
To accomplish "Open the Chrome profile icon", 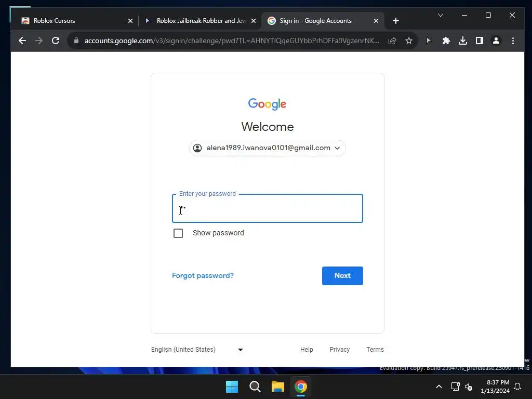I will 496,41.
